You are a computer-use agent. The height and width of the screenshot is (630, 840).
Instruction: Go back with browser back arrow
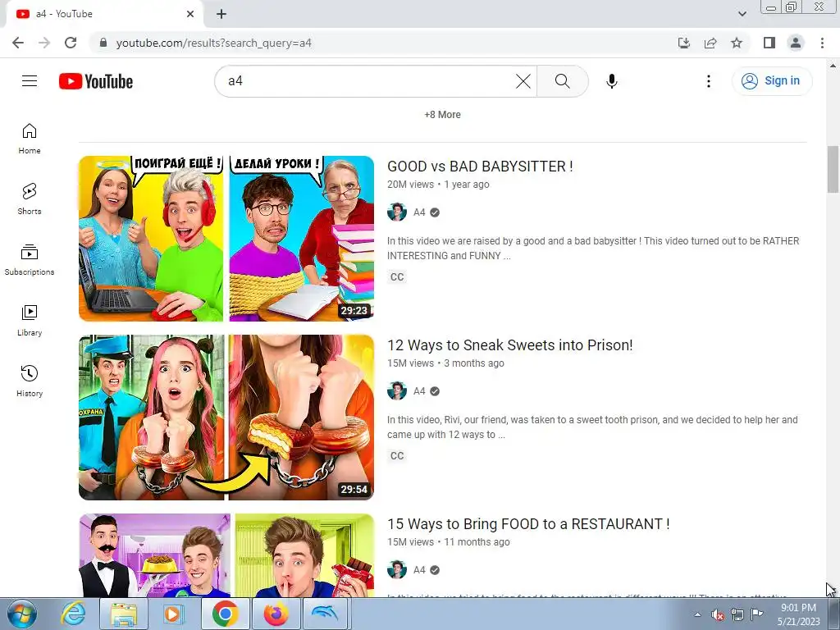tap(18, 43)
